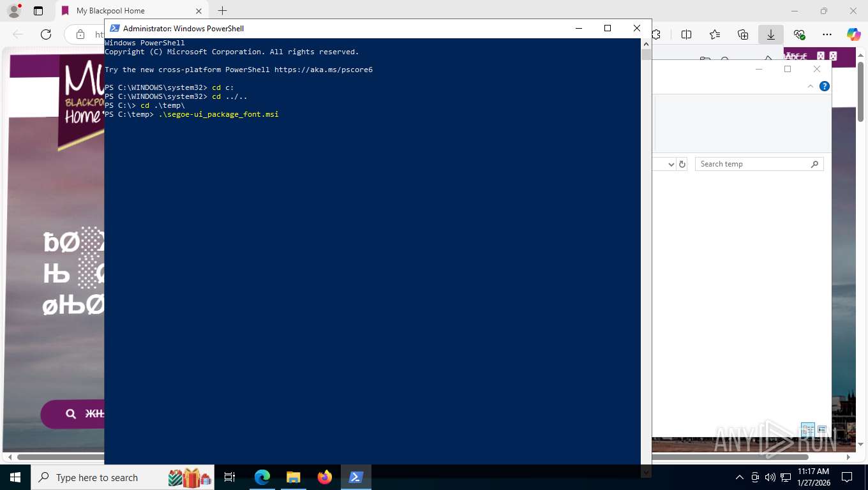Refresh the Edge page

[45, 34]
